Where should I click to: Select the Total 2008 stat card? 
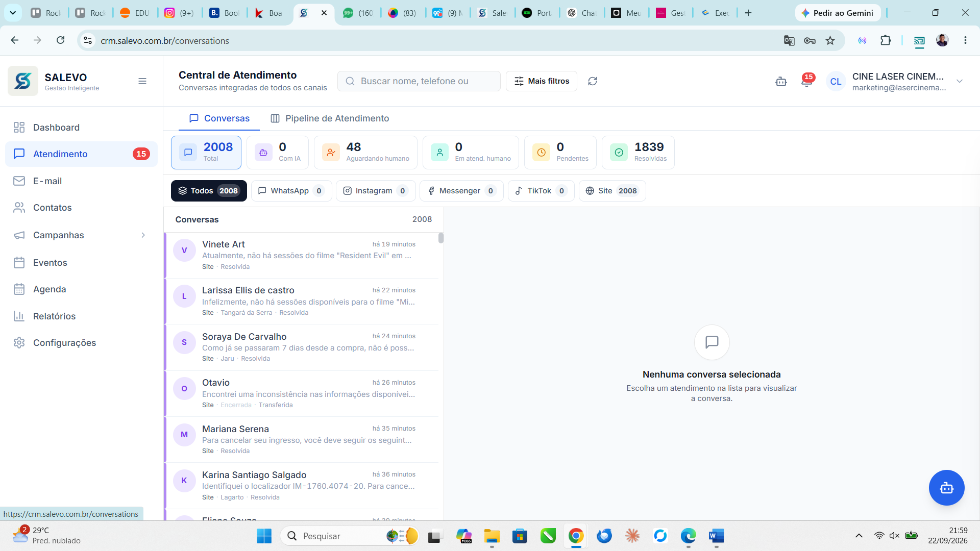click(x=206, y=153)
